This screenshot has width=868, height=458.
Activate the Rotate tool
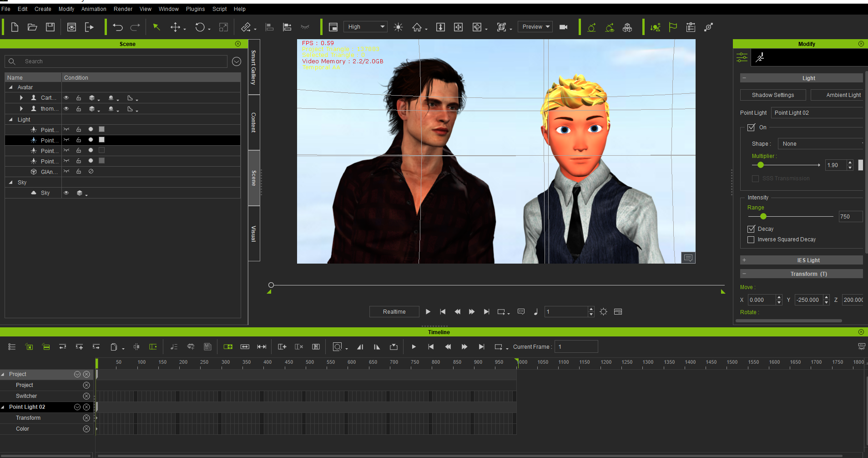200,27
